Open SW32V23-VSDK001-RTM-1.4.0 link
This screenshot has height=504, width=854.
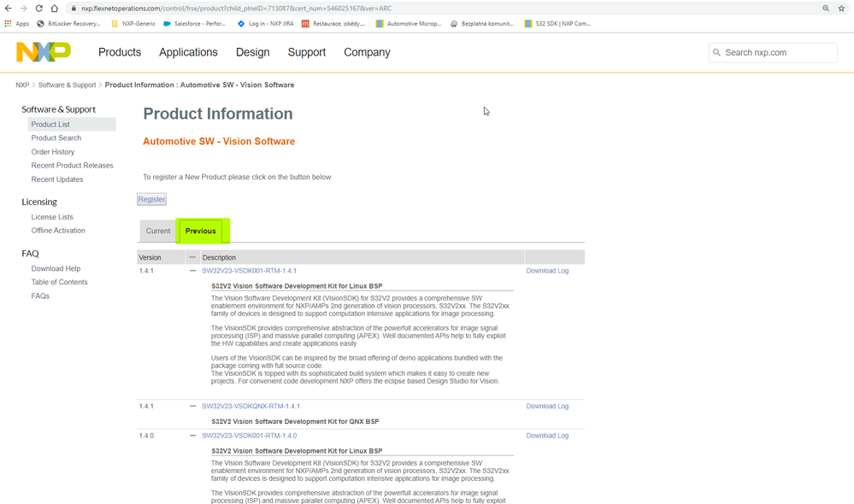(x=250, y=436)
